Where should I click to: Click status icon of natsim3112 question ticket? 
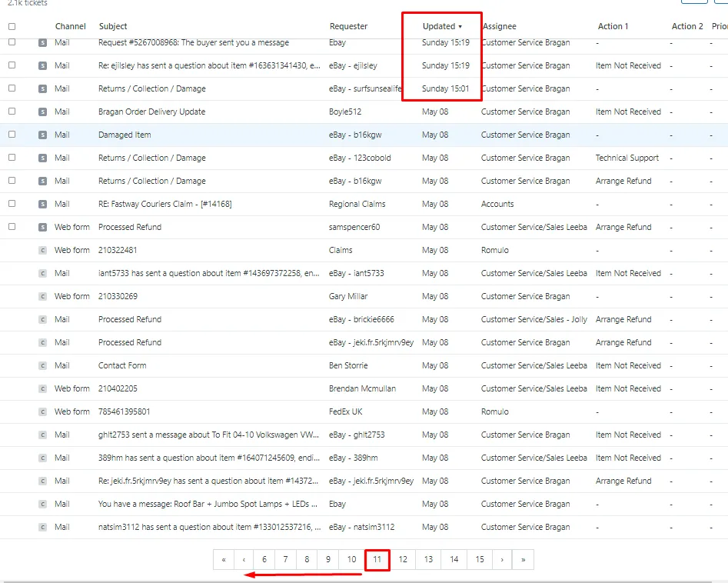tap(42, 528)
